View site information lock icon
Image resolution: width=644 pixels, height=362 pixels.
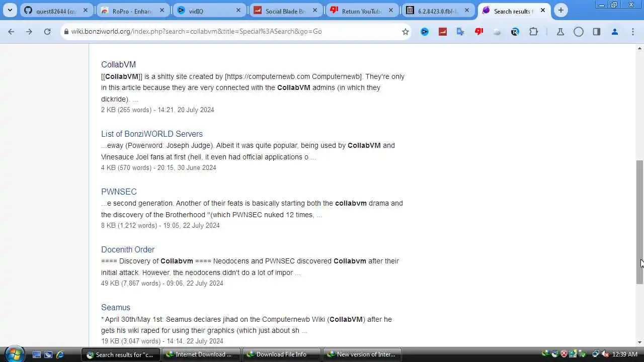[x=66, y=32]
